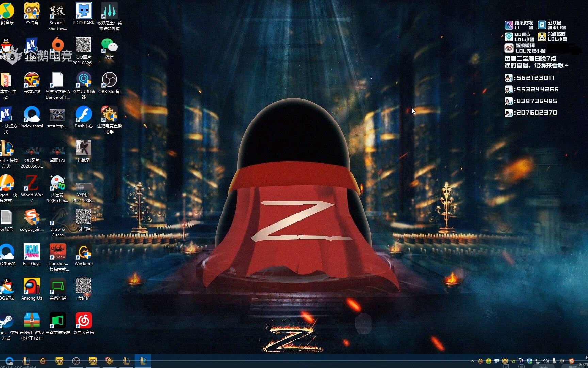Launch Fall Guys from desktop

point(32,255)
